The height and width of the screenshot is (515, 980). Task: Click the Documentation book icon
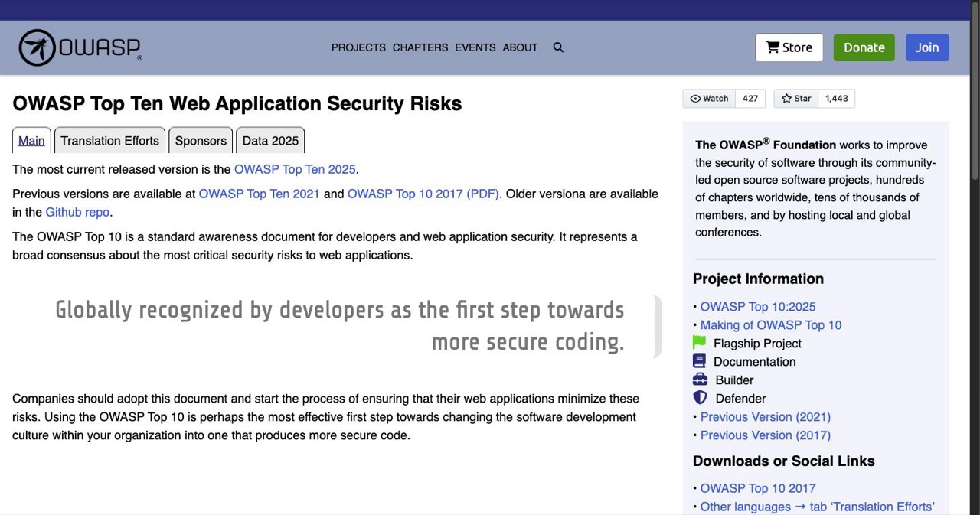tap(699, 361)
